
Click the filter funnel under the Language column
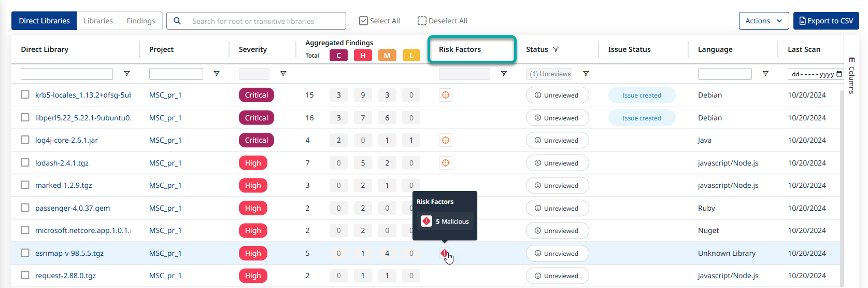tap(765, 74)
